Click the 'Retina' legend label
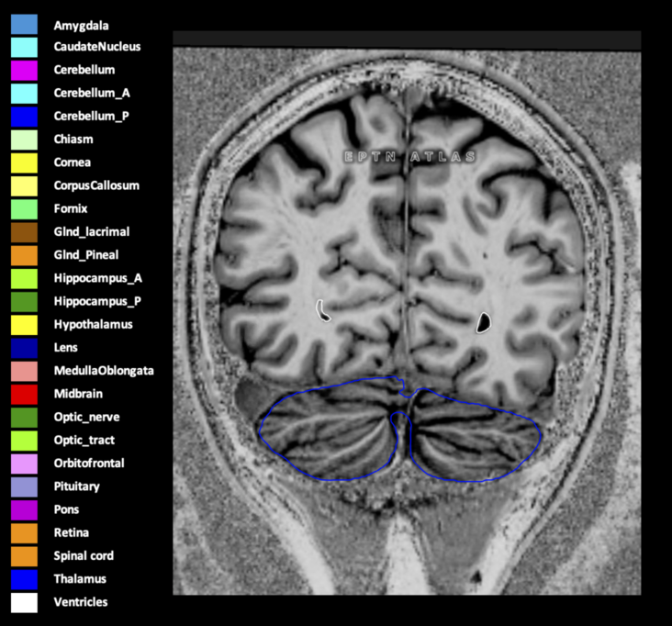 coord(72,532)
